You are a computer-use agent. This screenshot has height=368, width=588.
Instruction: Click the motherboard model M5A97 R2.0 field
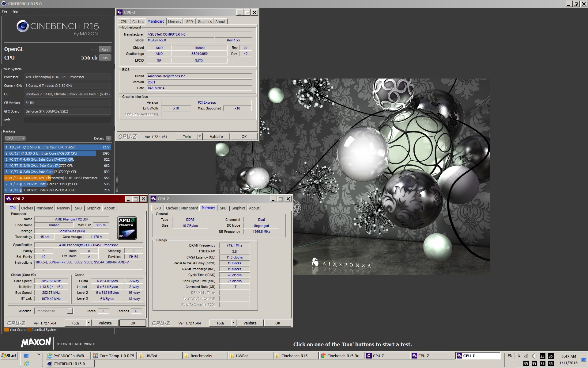180,40
